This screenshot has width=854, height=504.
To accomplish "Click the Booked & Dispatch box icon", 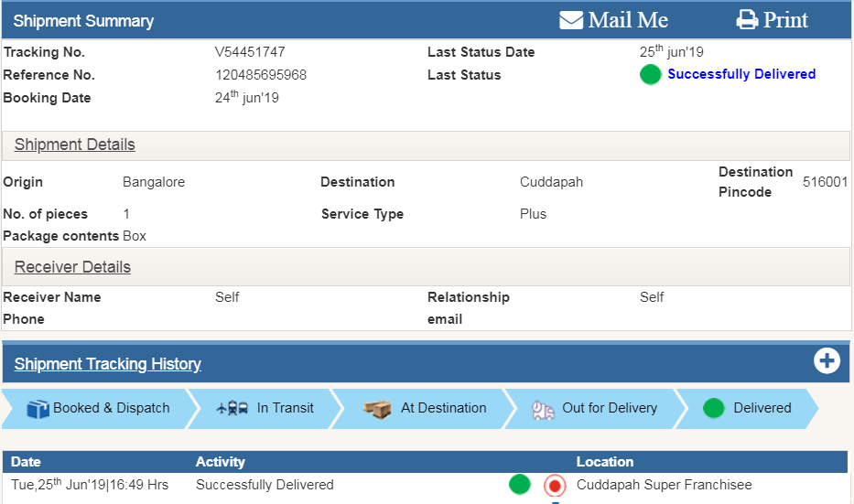I will coord(38,409).
